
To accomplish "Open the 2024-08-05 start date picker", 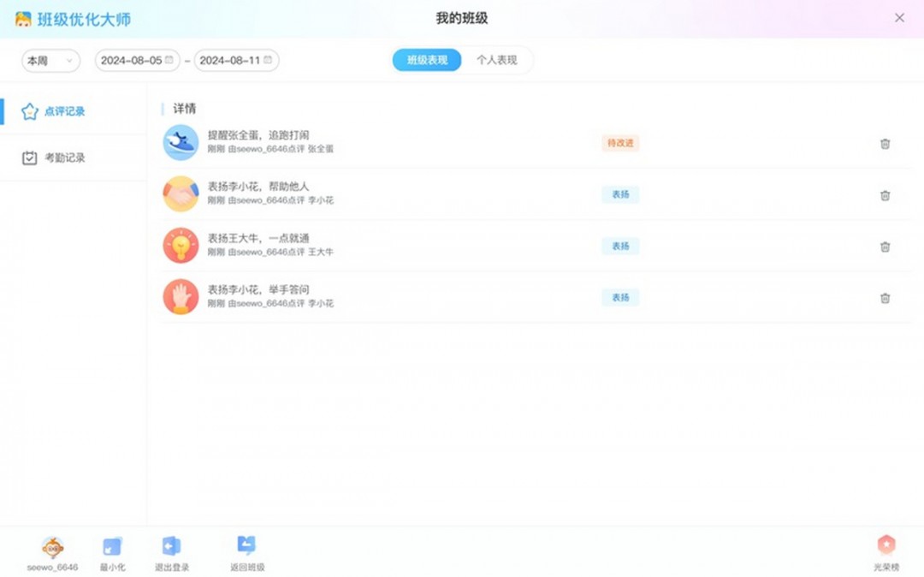I will (137, 61).
